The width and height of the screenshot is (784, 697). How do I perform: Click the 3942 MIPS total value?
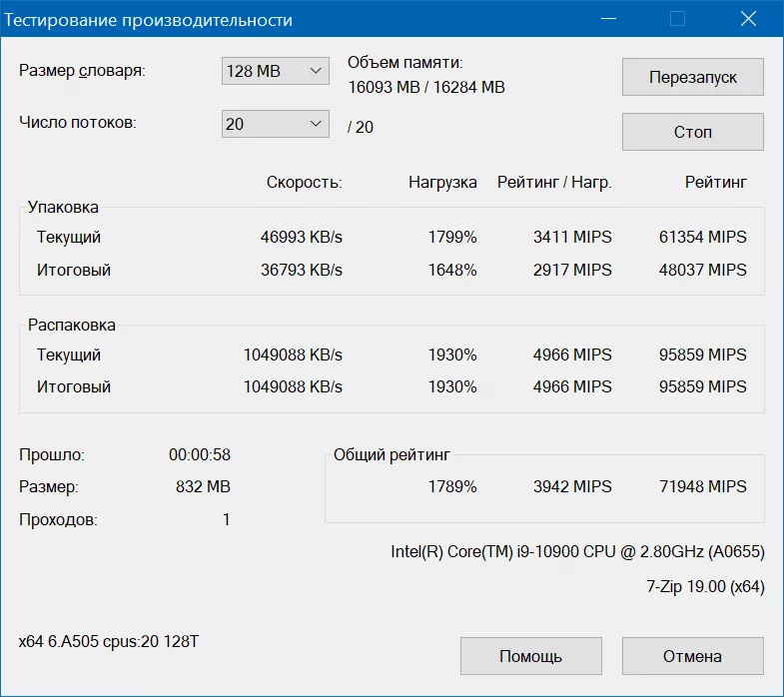coord(572,486)
